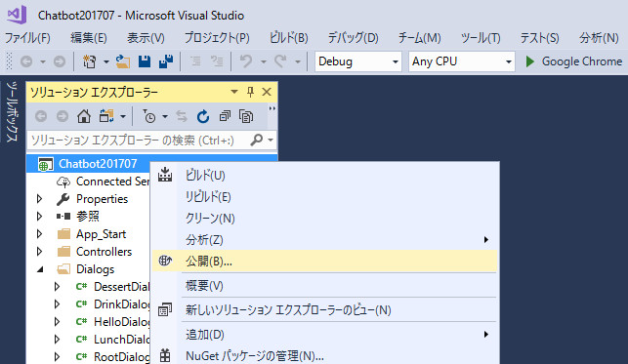
Task: Click Solution Explorer back arrow icon
Action: [x=41, y=116]
